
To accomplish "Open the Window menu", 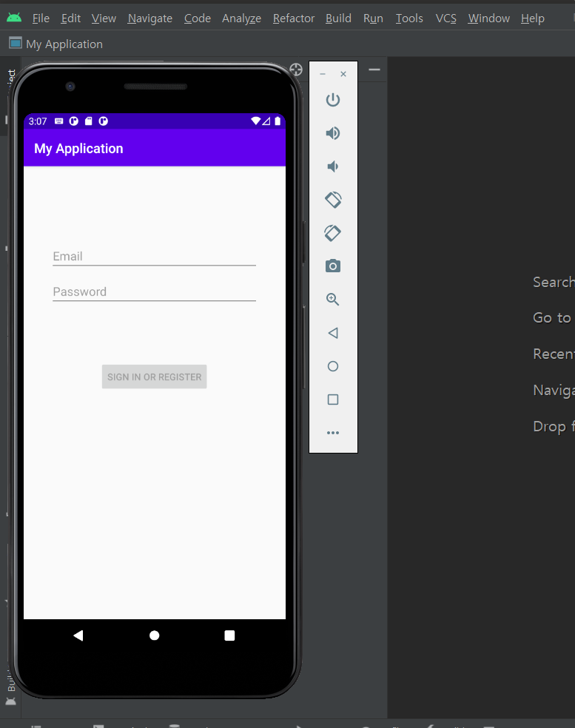I will [x=488, y=18].
